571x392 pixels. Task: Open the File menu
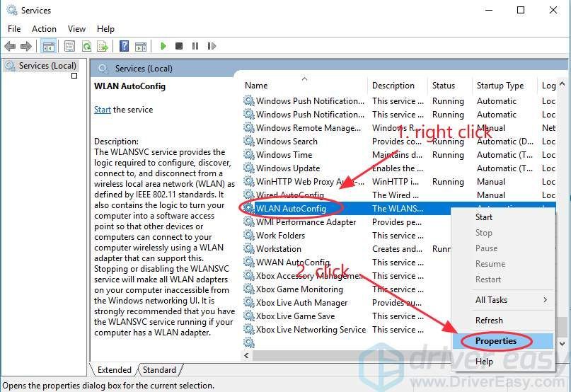[x=14, y=29]
